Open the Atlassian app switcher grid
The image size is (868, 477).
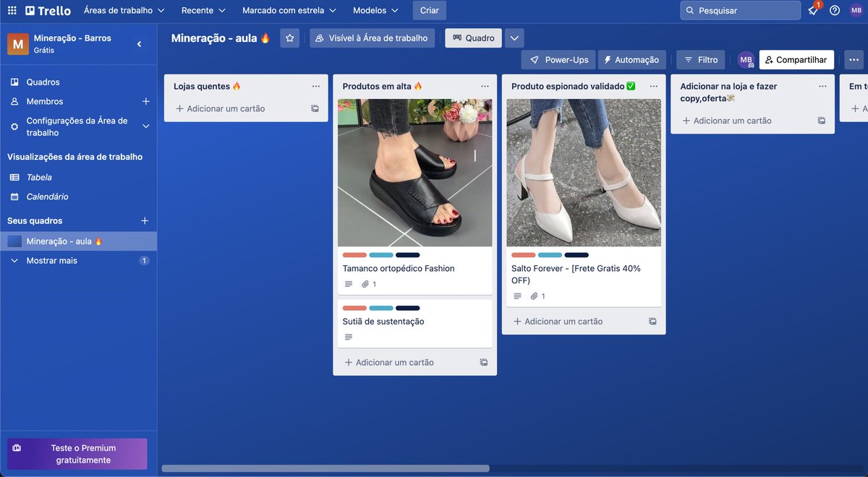tap(12, 11)
